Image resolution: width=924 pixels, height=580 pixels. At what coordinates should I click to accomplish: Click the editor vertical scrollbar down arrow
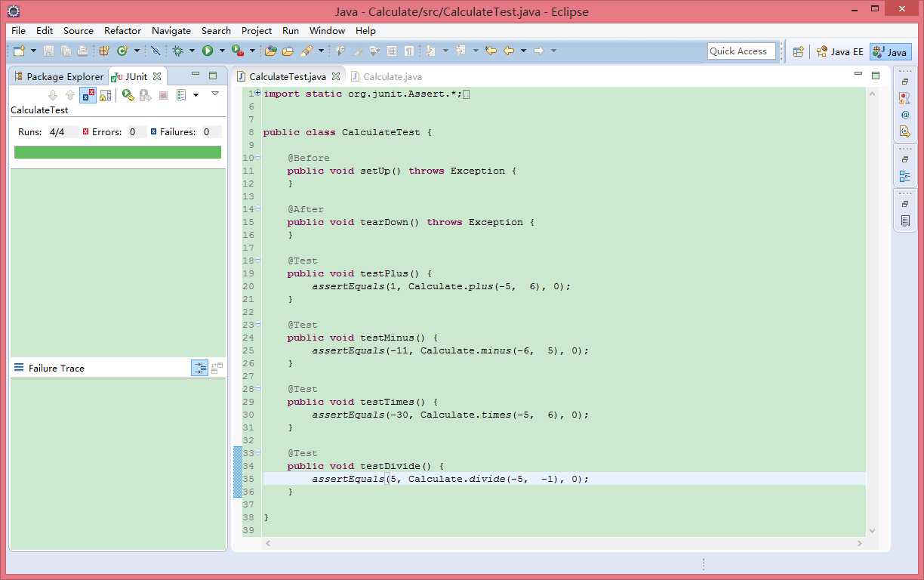pyautogui.click(x=873, y=532)
